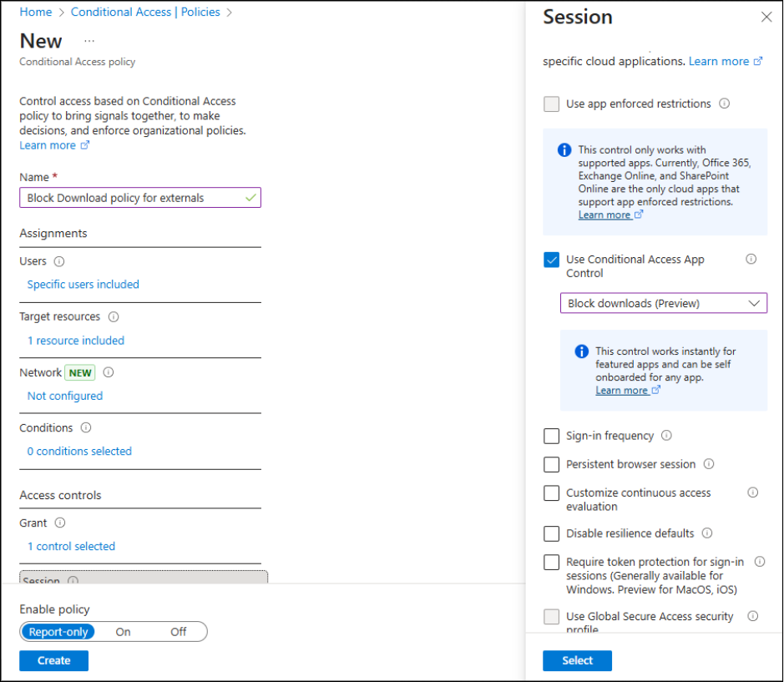
Task: Click the info icon beside Target resources
Action: tap(114, 317)
